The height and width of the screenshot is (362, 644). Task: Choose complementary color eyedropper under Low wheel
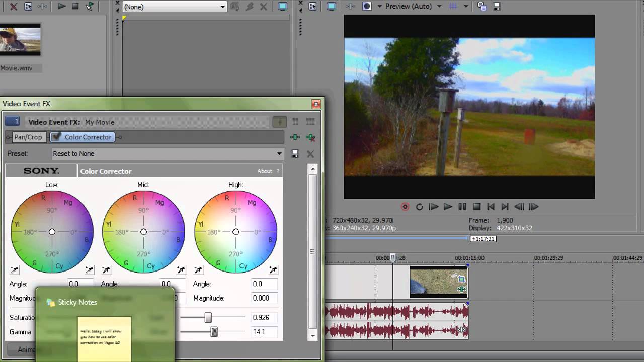pos(14,270)
